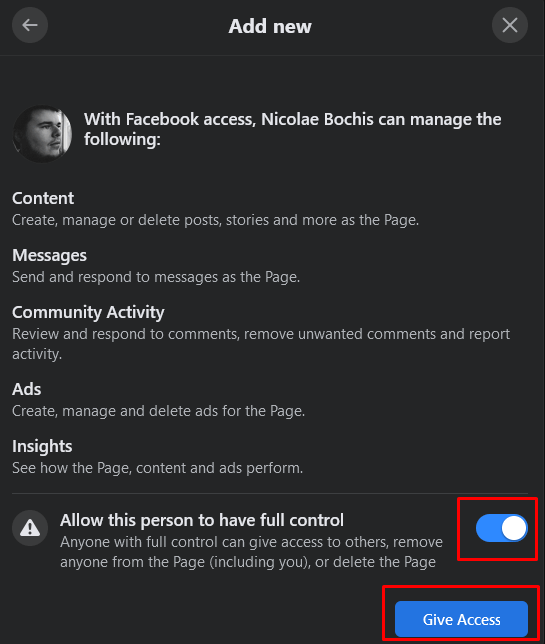
Task: Click 'Review and respond to comments' description
Action: pos(261,344)
